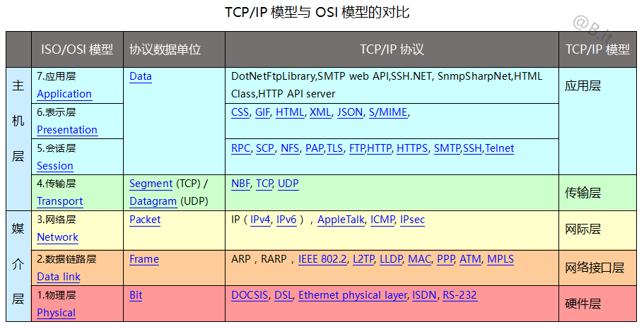The width and height of the screenshot is (644, 329).
Task: Click the Network layer link
Action: tap(58, 237)
